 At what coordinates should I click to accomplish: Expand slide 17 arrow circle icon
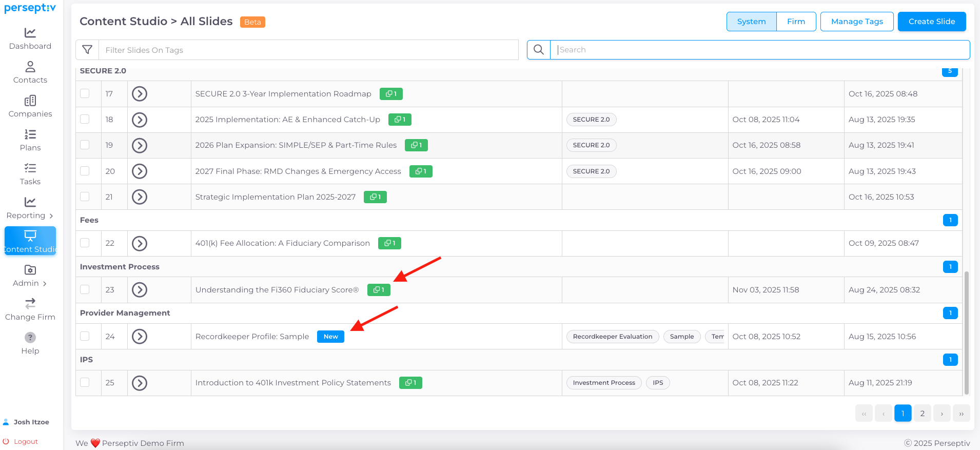pos(140,94)
